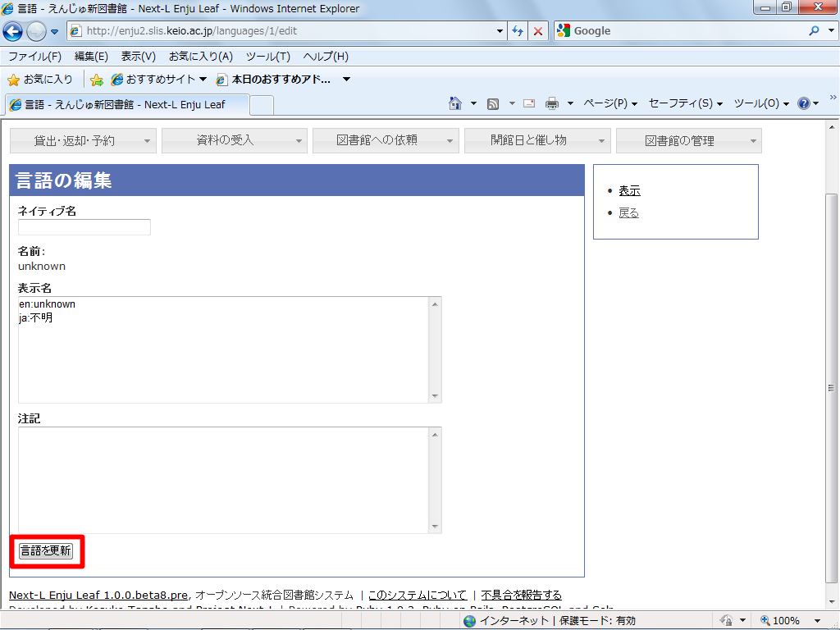Open Next-L Enju Leaf 1.0.0.beta8.pre link
This screenshot has height=630, width=840.
[x=98, y=595]
